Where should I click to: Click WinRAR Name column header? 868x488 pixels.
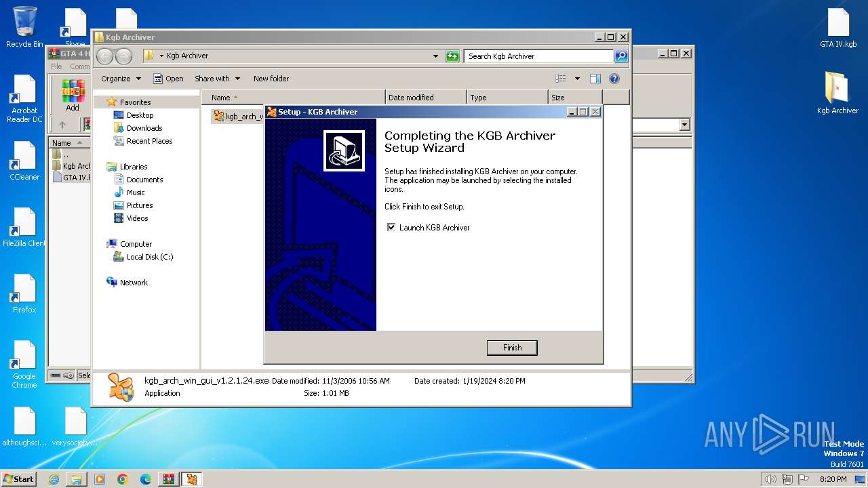pyautogui.click(x=69, y=143)
